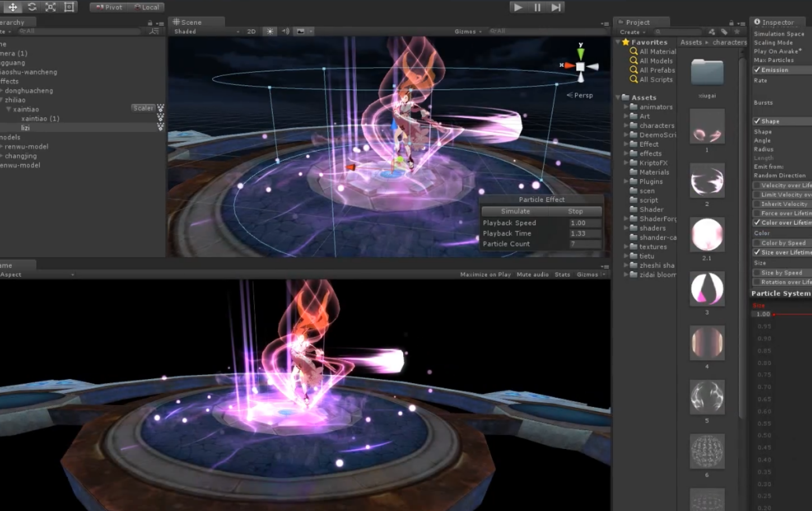
Task: Click the Pause button in the toolbar
Action: 537,7
